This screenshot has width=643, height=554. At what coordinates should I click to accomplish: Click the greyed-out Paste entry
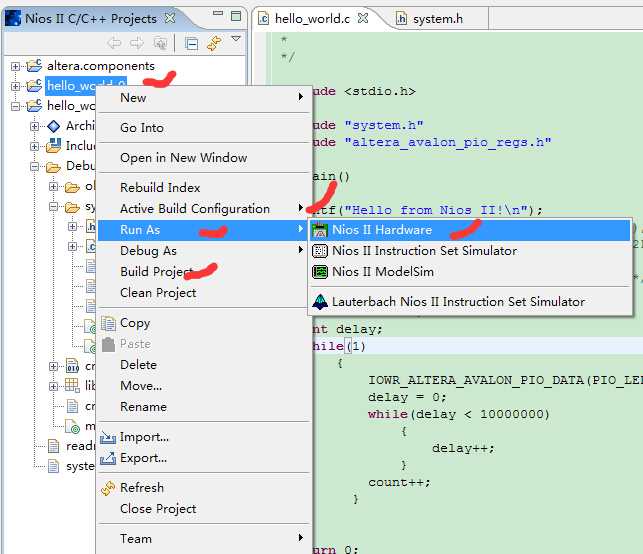(x=203, y=344)
